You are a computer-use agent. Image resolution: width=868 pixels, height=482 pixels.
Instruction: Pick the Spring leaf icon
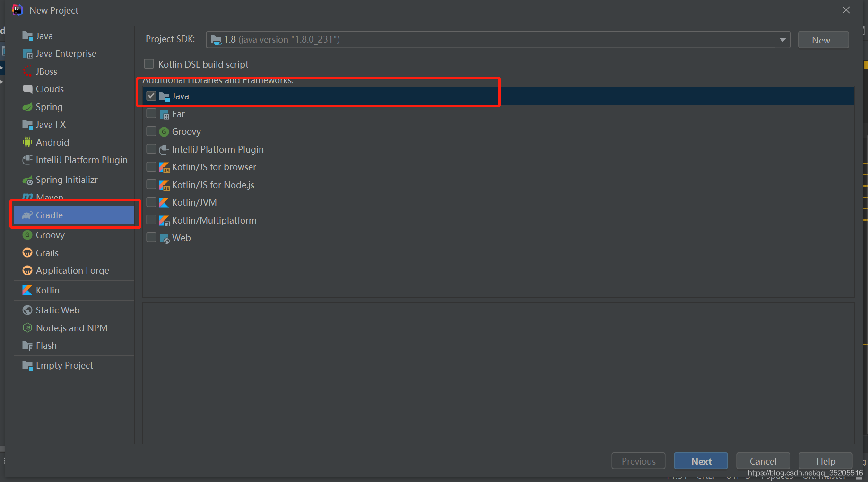[x=27, y=107]
